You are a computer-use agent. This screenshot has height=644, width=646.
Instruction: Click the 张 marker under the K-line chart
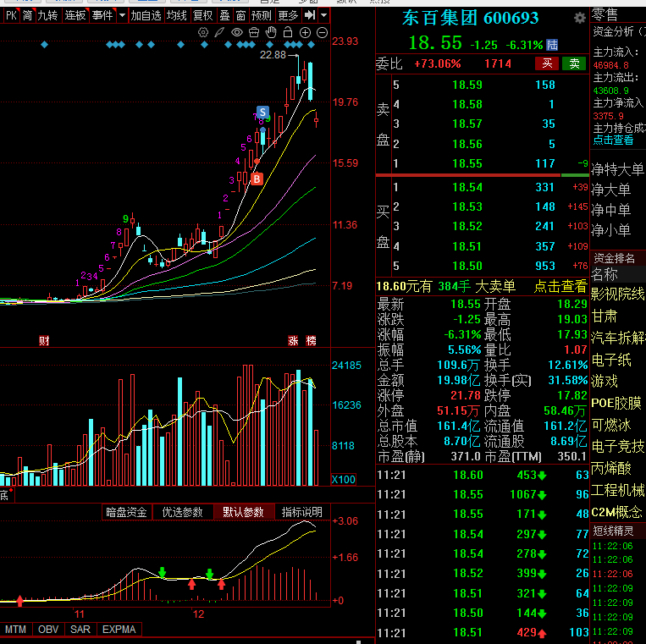pyautogui.click(x=293, y=340)
